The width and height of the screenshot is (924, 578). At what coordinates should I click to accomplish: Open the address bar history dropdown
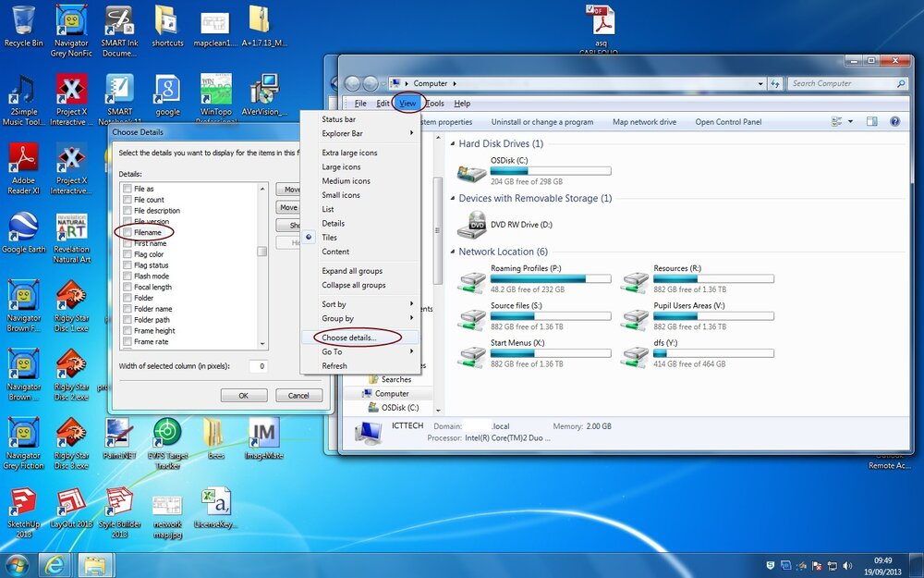tap(760, 84)
